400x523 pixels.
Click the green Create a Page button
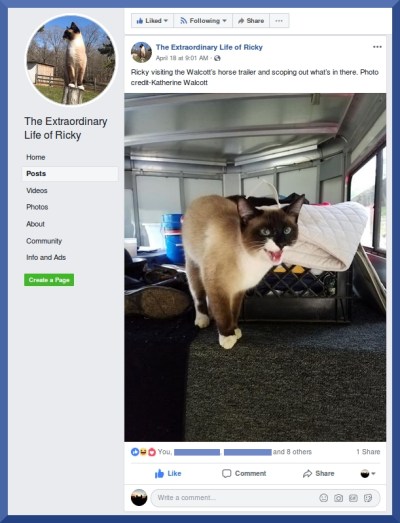point(49,280)
